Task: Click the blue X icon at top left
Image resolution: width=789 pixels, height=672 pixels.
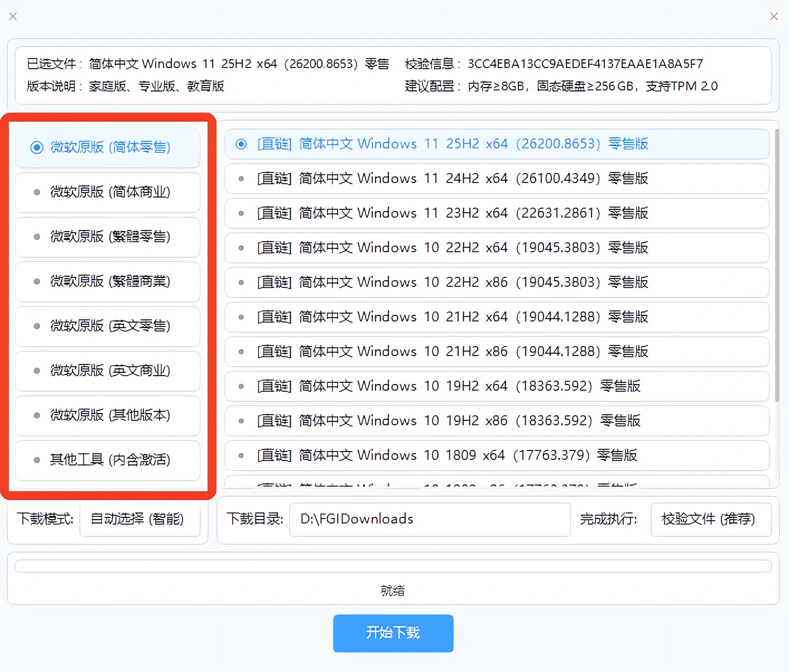Action: click(13, 16)
